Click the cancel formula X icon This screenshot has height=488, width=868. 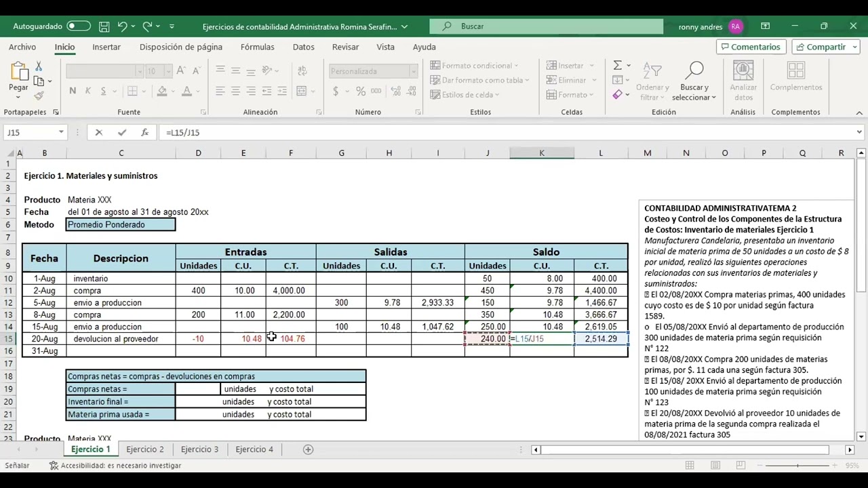98,133
